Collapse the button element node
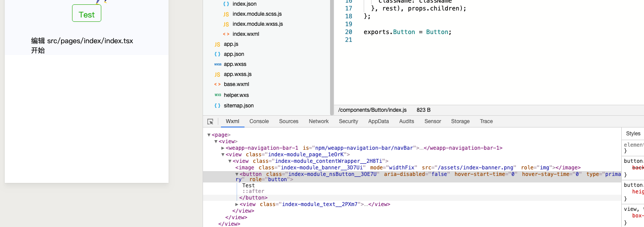Image resolution: width=644 pixels, height=227 pixels. [237, 174]
